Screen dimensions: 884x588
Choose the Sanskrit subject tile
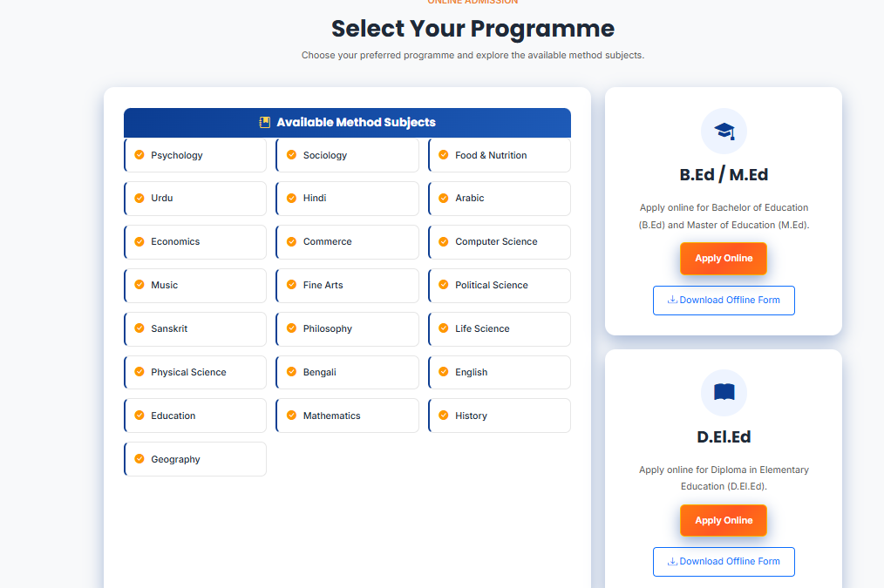[x=195, y=329]
